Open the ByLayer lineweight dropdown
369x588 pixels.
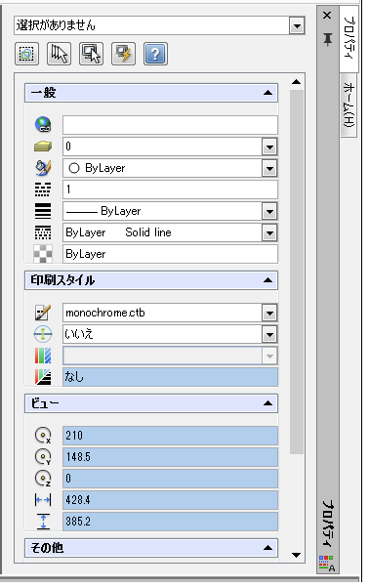pyautogui.click(x=269, y=211)
